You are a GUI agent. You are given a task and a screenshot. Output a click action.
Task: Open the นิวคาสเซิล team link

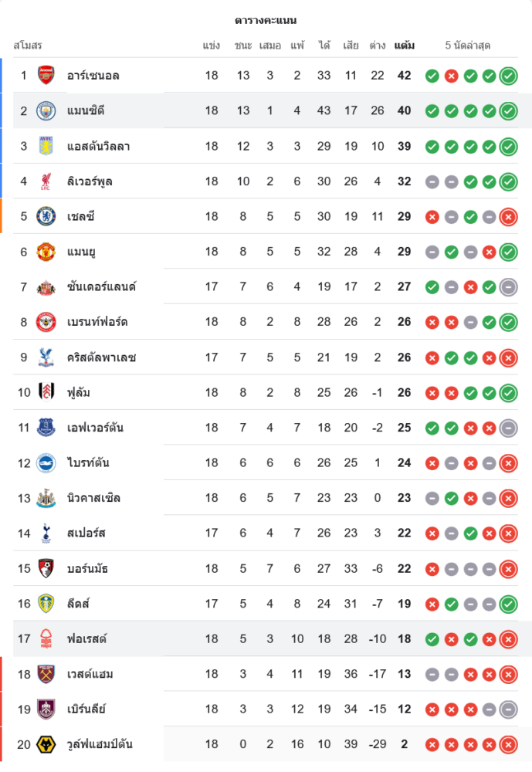(93, 498)
